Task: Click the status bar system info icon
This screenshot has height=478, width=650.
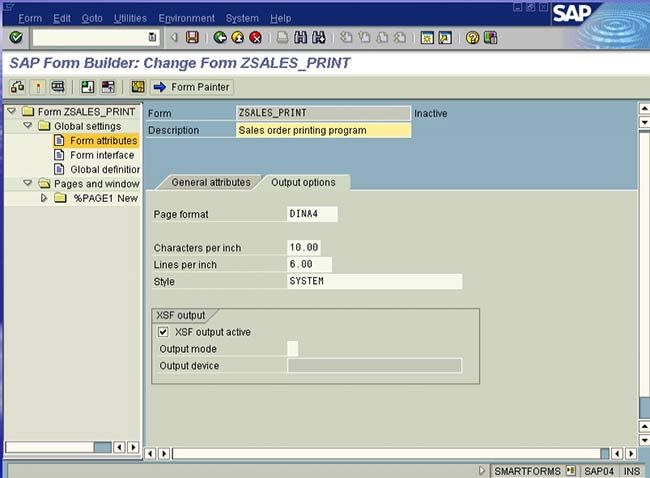Action: click(x=571, y=471)
